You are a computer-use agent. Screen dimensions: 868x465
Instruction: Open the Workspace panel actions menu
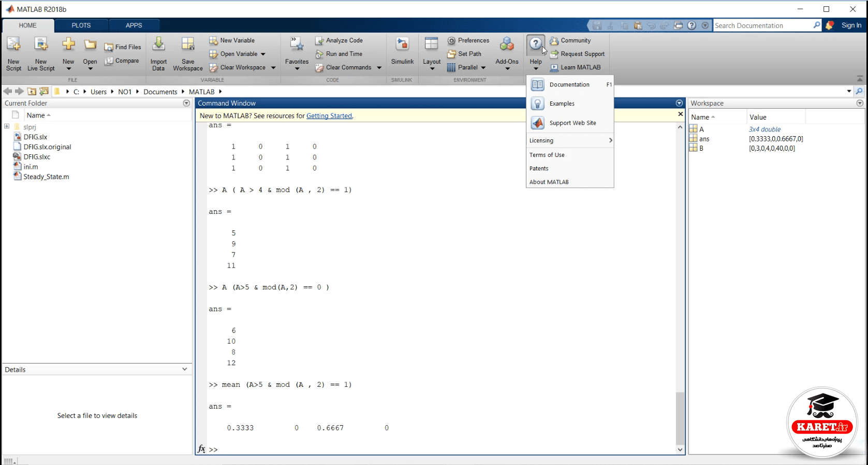tap(860, 103)
